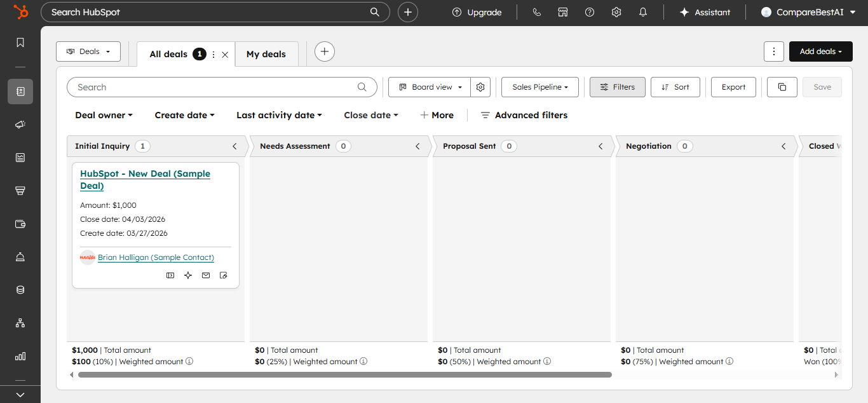Screen dimensions: 868x403
Task: Open HubSpot - New Deal (Sample Deal)
Action: click(145, 180)
